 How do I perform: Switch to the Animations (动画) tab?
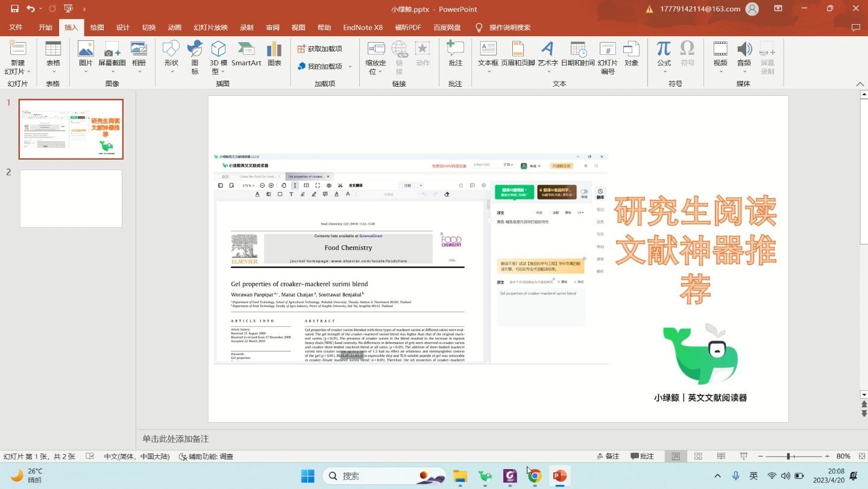click(175, 28)
